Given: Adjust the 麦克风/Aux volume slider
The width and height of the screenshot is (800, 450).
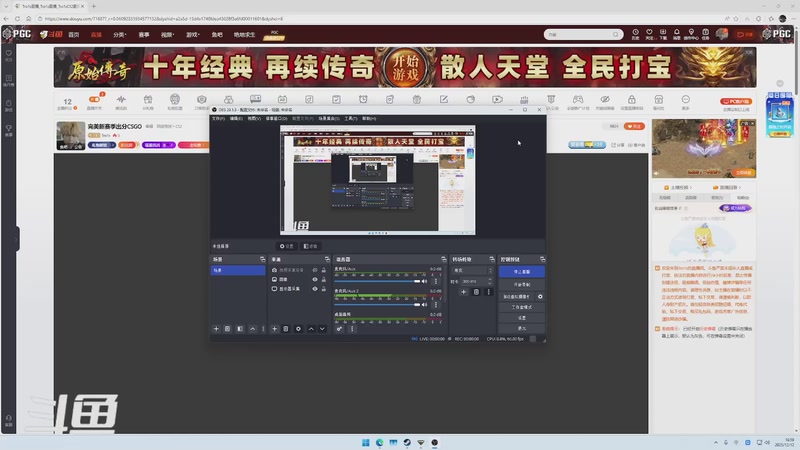Looking at the screenshot, I should tap(378, 281).
